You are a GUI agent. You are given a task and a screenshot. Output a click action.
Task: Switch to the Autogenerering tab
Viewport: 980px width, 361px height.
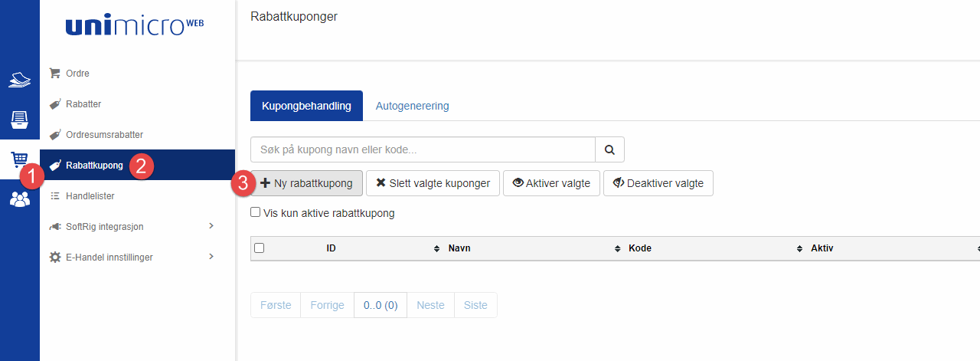coord(412,106)
